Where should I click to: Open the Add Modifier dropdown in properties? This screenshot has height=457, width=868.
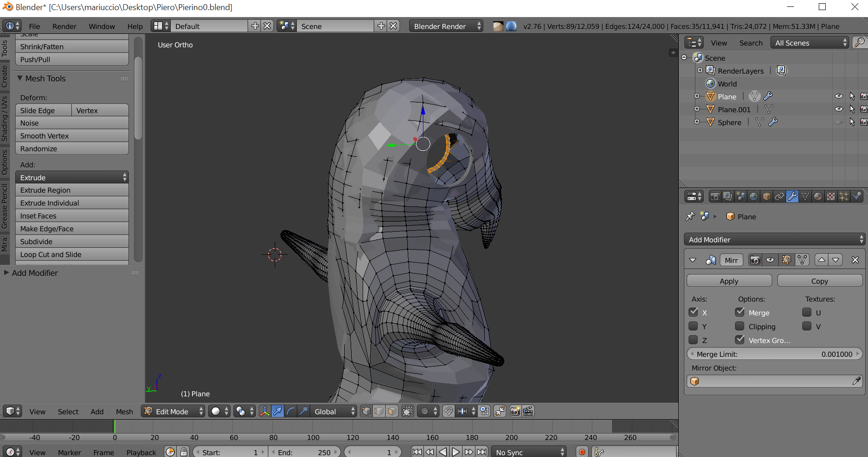tap(775, 240)
